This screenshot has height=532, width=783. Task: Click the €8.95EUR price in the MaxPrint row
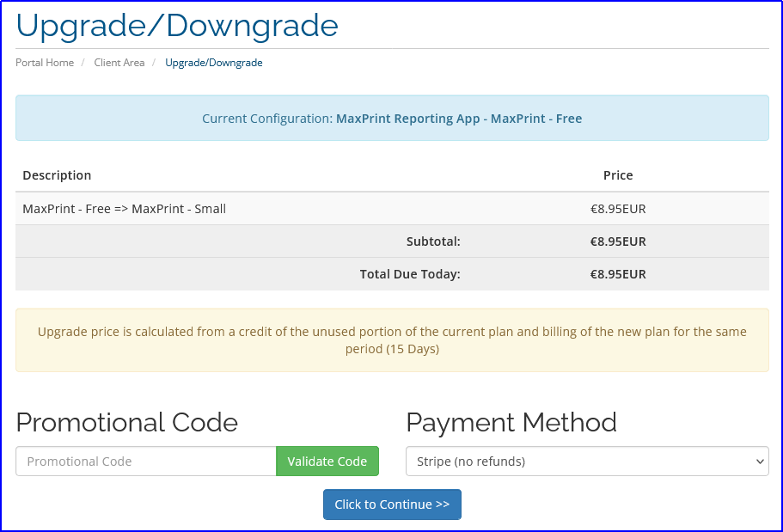[x=618, y=209]
